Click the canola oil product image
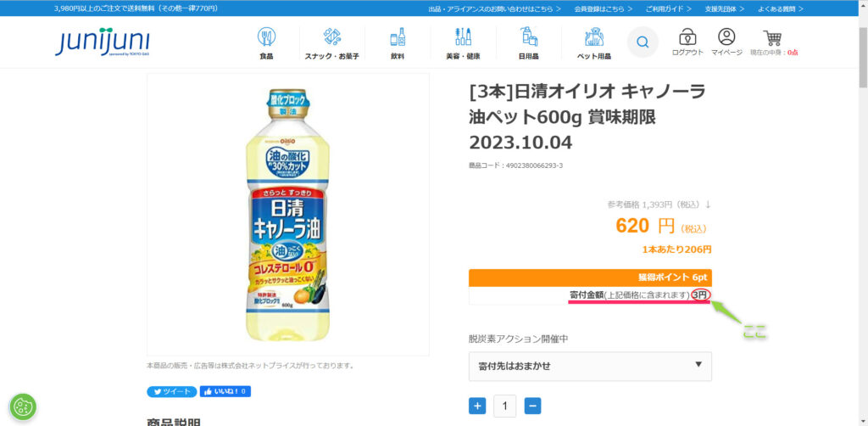Viewport: 868px width, 426px height. click(288, 215)
